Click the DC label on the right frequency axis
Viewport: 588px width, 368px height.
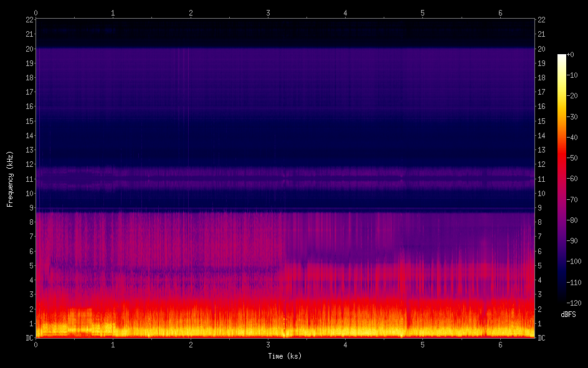click(x=543, y=338)
